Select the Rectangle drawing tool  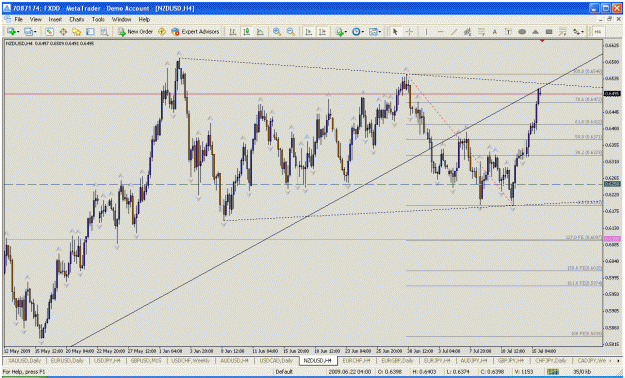click(549, 32)
